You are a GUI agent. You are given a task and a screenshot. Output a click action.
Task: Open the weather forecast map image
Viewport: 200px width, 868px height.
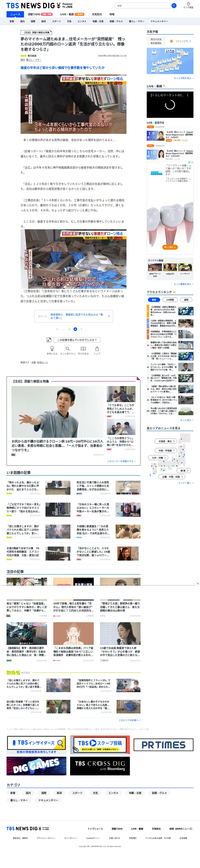coord(170,61)
